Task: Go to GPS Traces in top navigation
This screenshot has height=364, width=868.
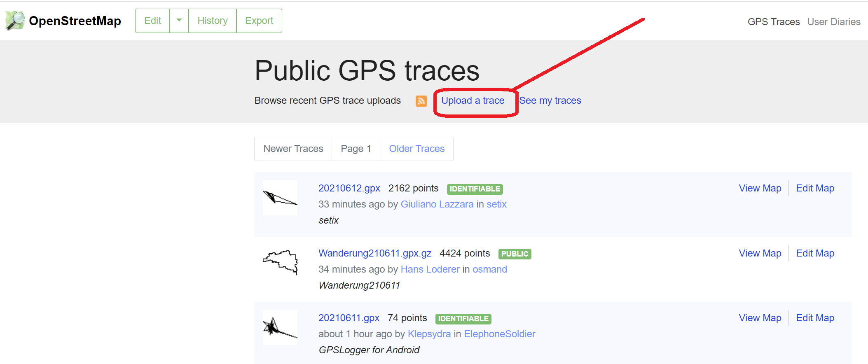Action: pyautogui.click(x=774, y=22)
